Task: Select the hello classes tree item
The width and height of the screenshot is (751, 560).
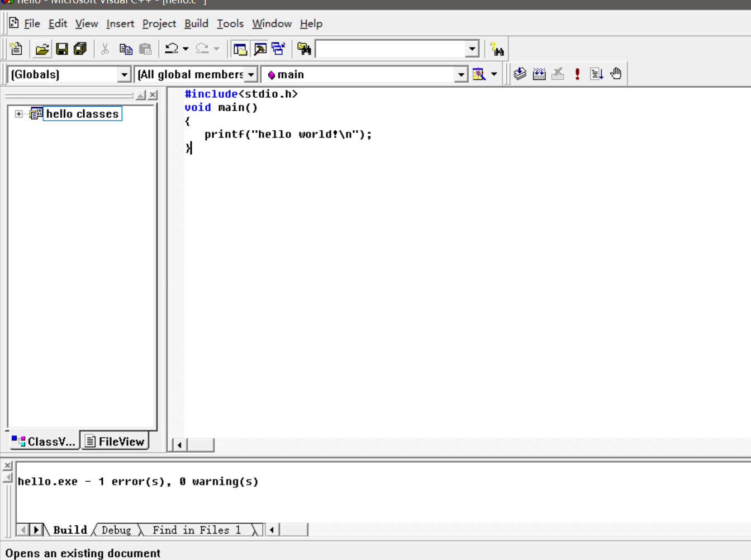Action: tap(82, 113)
